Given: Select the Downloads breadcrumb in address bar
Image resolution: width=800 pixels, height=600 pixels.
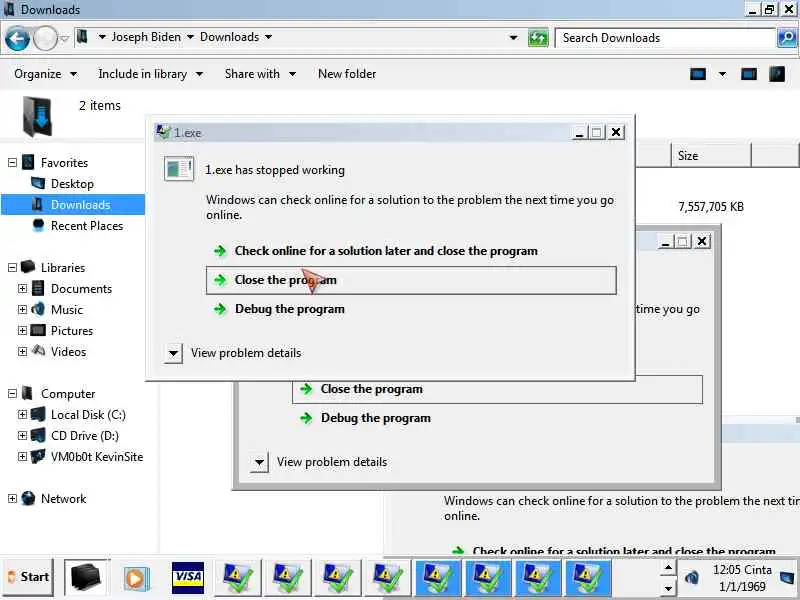Looking at the screenshot, I should click(230, 37).
